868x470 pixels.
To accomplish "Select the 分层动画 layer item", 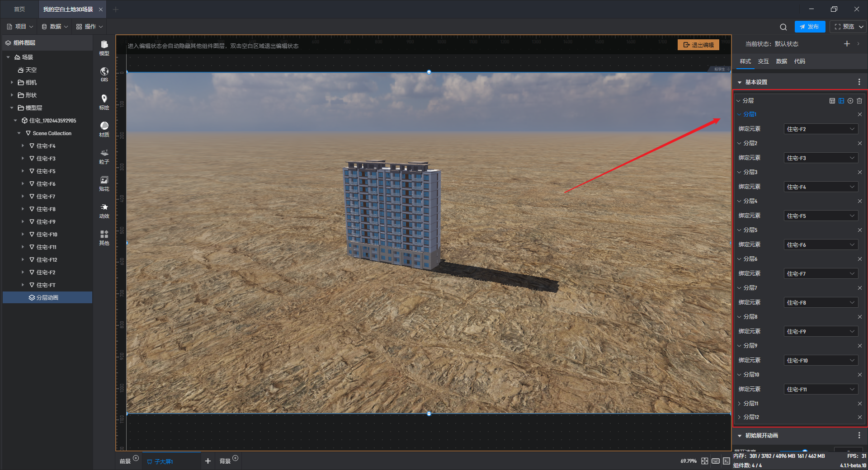I will [x=47, y=297].
